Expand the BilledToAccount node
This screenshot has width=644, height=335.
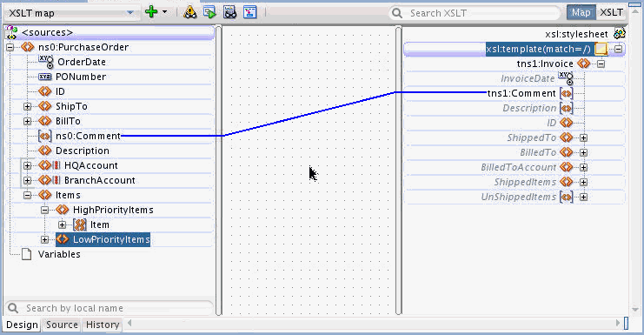tap(584, 167)
